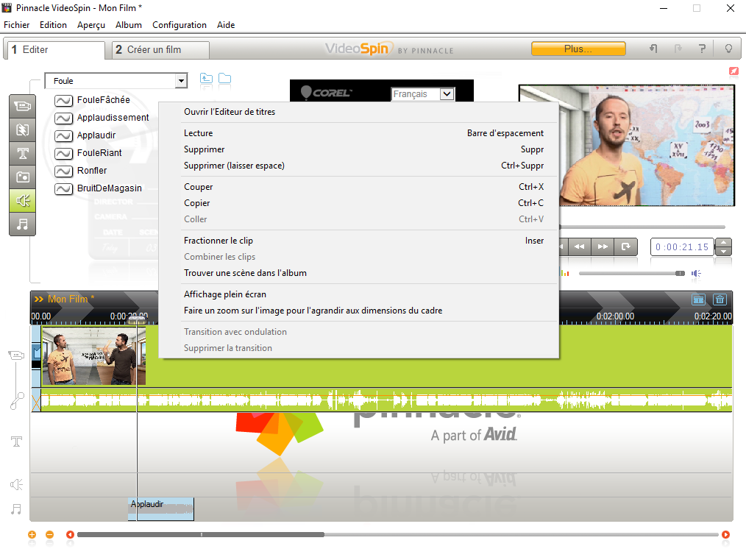Click the red icon above the preview
This screenshot has height=560, width=746.
coord(733,71)
